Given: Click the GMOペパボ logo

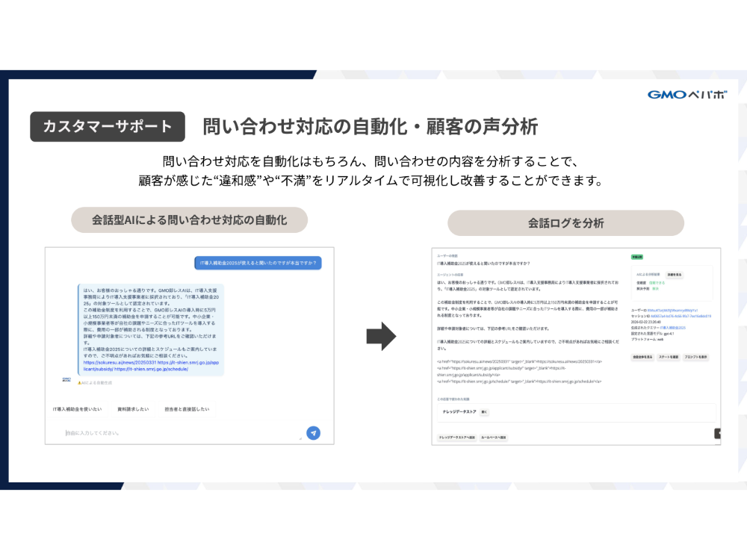Looking at the screenshot, I should click(687, 95).
